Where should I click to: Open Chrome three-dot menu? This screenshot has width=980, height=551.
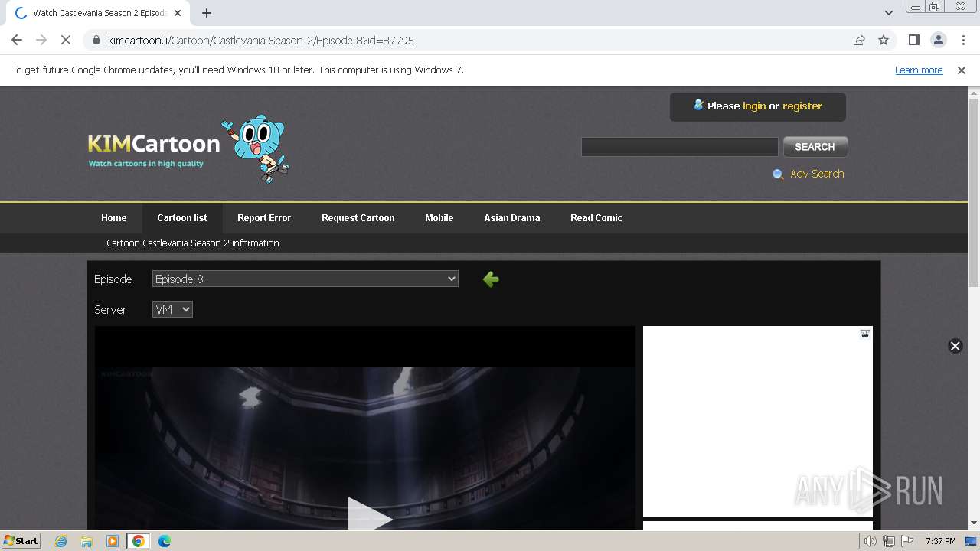pyautogui.click(x=963, y=40)
